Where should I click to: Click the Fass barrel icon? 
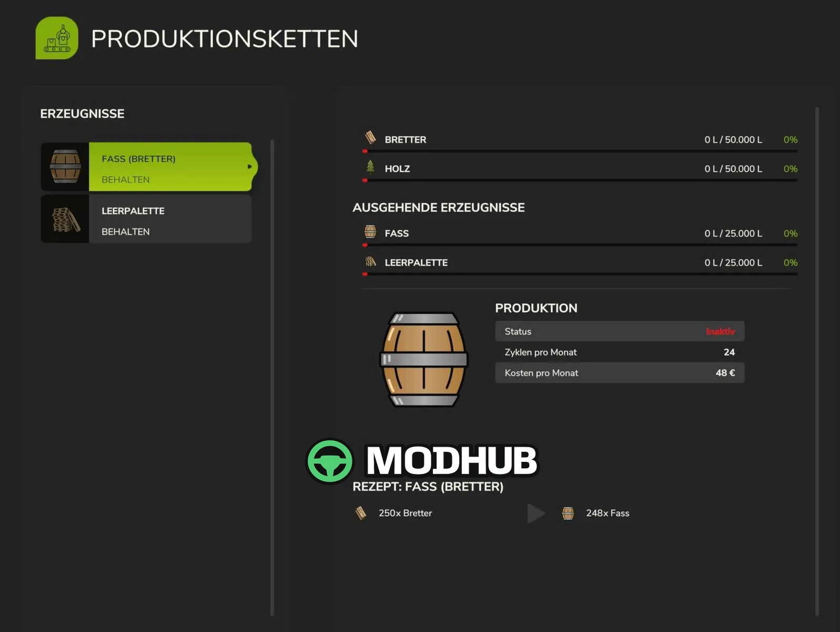pyautogui.click(x=370, y=232)
